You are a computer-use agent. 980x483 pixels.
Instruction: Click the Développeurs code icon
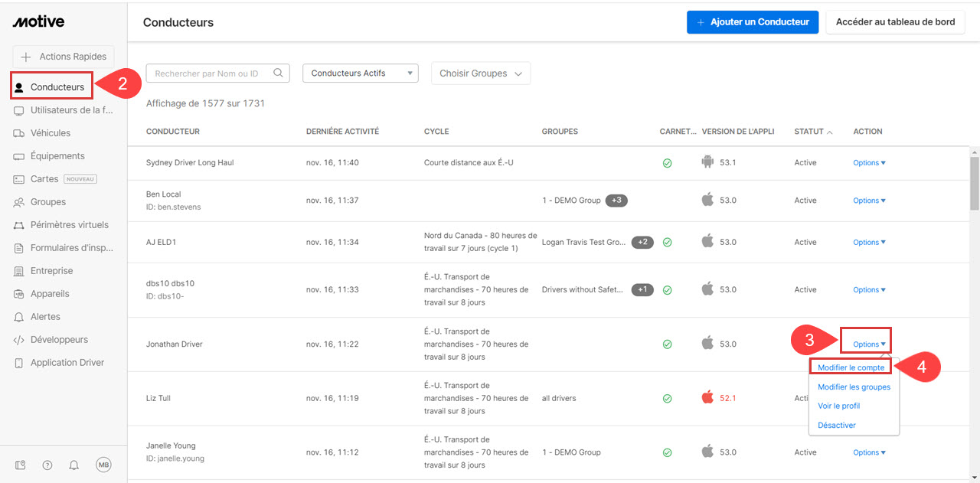(19, 340)
